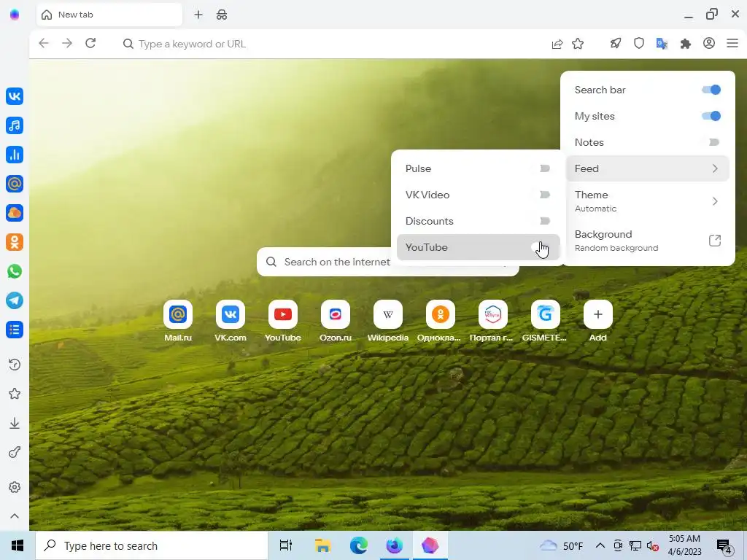Viewport: 747px width, 560px height.
Task: Open VK from the sidebar
Action: [x=15, y=96]
